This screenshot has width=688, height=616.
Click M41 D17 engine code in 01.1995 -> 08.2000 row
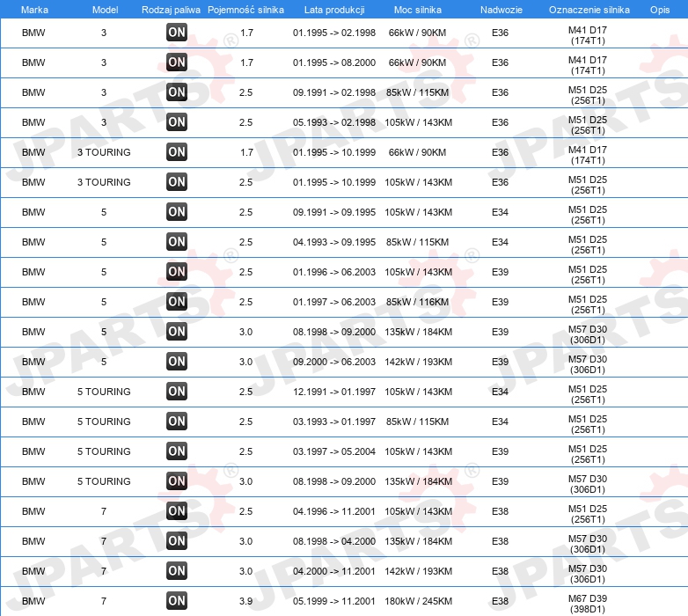588,65
